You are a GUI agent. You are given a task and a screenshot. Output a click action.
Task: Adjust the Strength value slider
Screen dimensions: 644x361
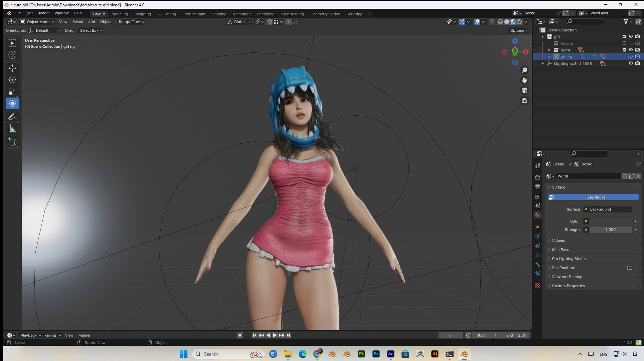(x=611, y=230)
